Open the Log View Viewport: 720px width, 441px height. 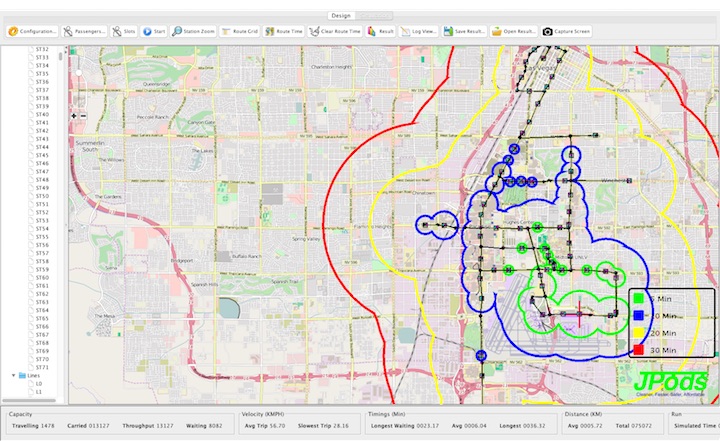(419, 31)
